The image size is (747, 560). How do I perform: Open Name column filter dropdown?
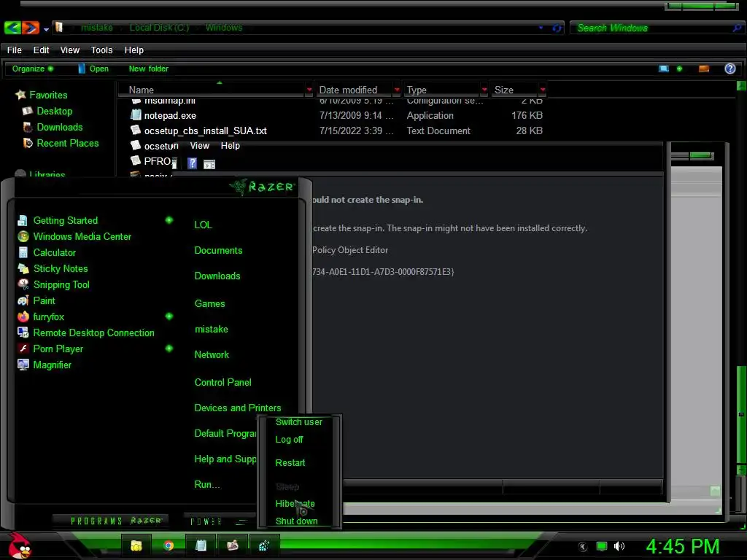pos(309,90)
